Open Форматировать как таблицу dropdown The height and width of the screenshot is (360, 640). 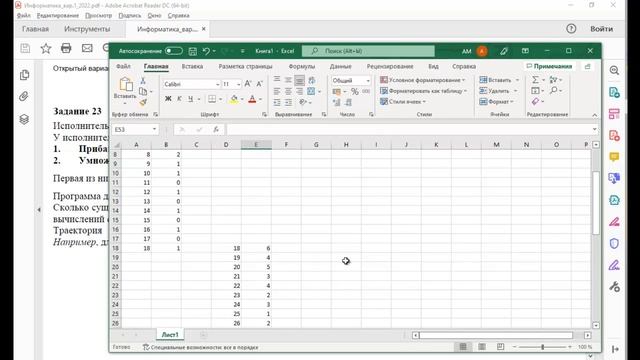tap(424, 91)
